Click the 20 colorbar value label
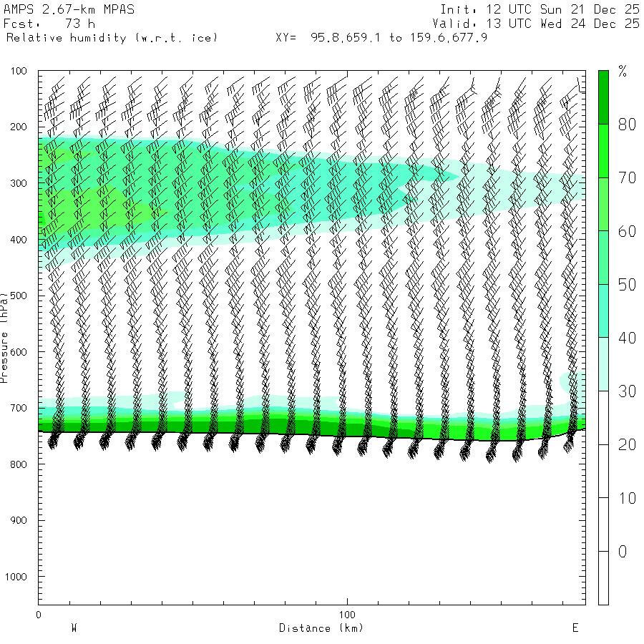Screen dimensions: 644x644 [x=627, y=445]
